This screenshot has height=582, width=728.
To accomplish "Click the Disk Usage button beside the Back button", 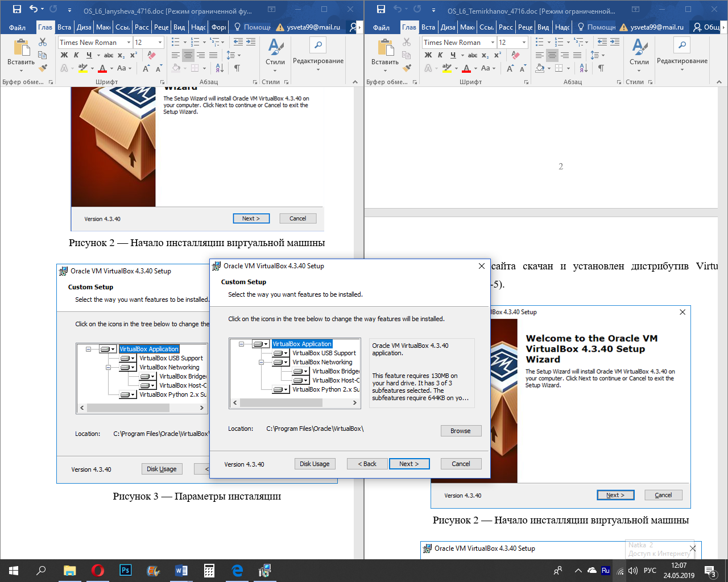I will coord(315,464).
